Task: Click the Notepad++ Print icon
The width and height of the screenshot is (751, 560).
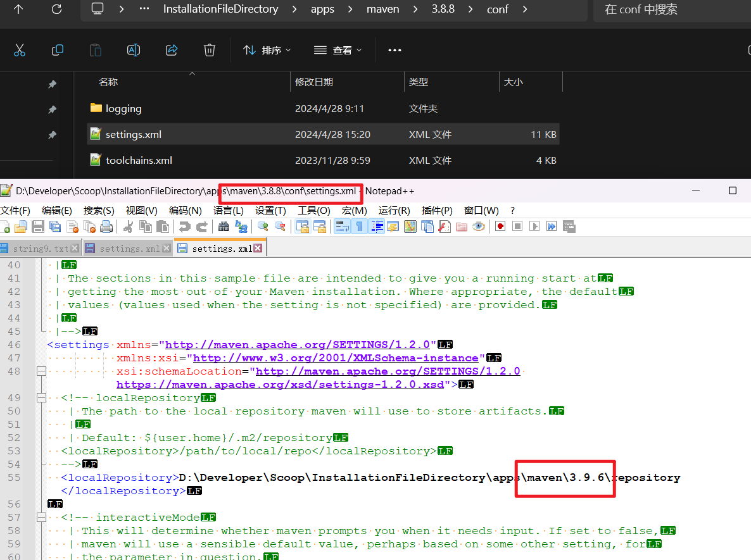Action: (x=106, y=227)
